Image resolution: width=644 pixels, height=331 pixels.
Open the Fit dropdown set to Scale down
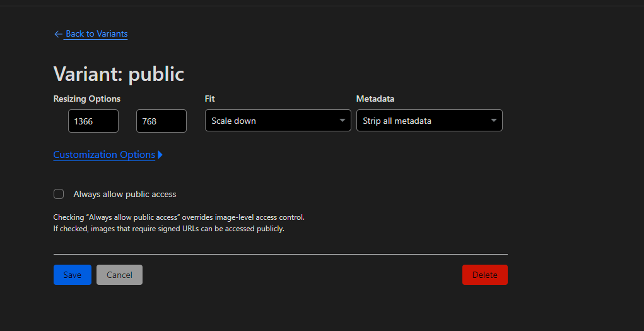pyautogui.click(x=271, y=121)
